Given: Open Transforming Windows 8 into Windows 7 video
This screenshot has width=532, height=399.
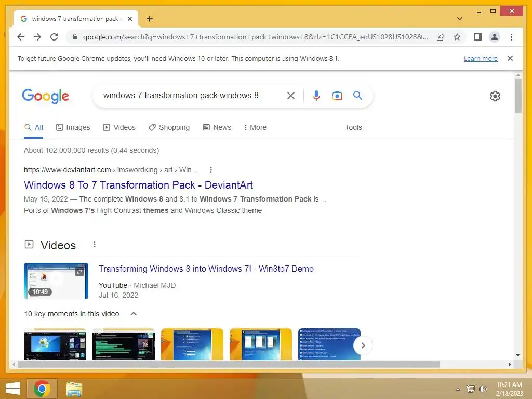Looking at the screenshot, I should [x=206, y=269].
